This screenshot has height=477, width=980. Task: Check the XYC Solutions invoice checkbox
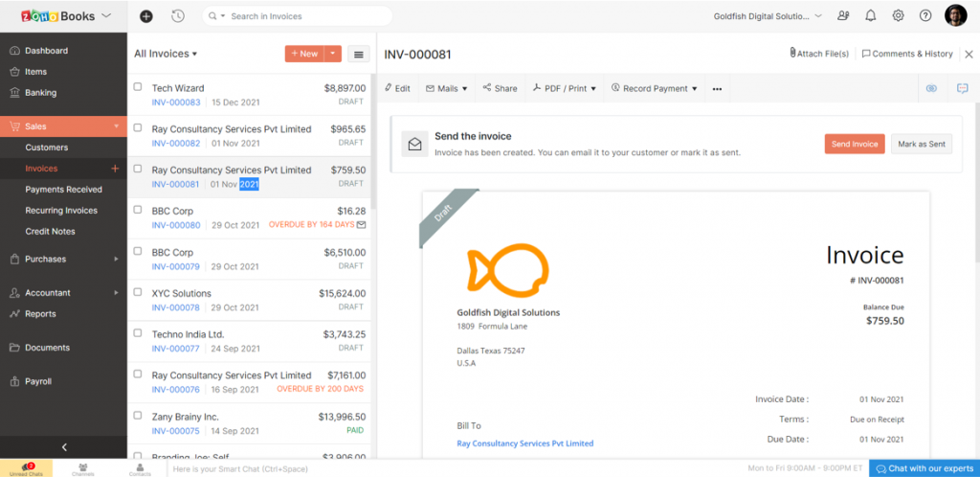click(x=138, y=292)
